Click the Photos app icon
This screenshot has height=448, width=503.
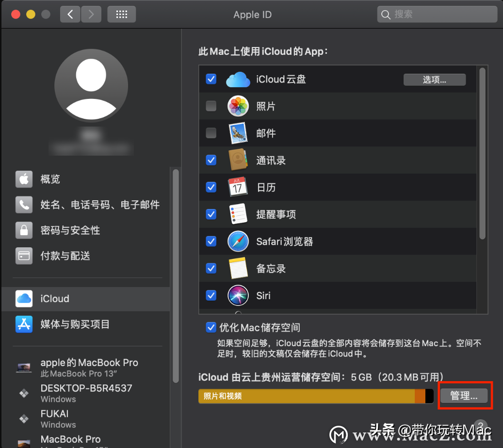238,106
